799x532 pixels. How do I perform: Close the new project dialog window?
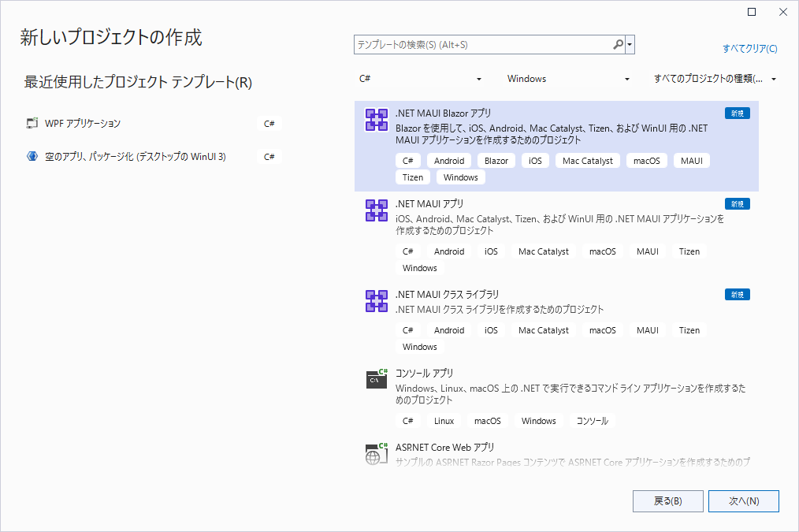click(783, 12)
